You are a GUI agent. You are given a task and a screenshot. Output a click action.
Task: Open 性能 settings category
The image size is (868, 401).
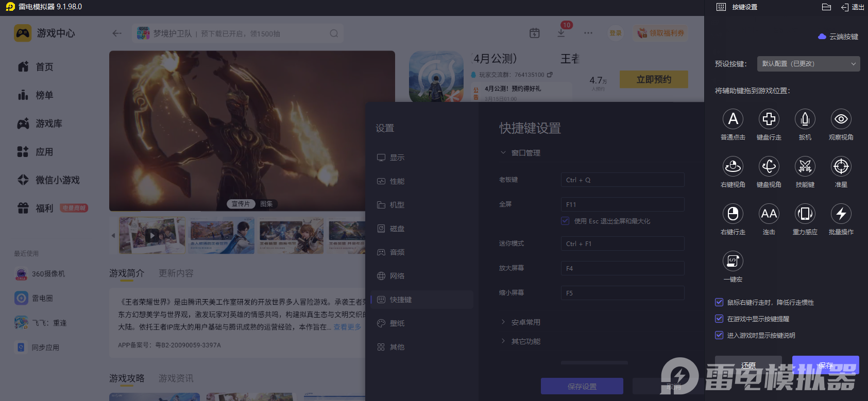422,181
